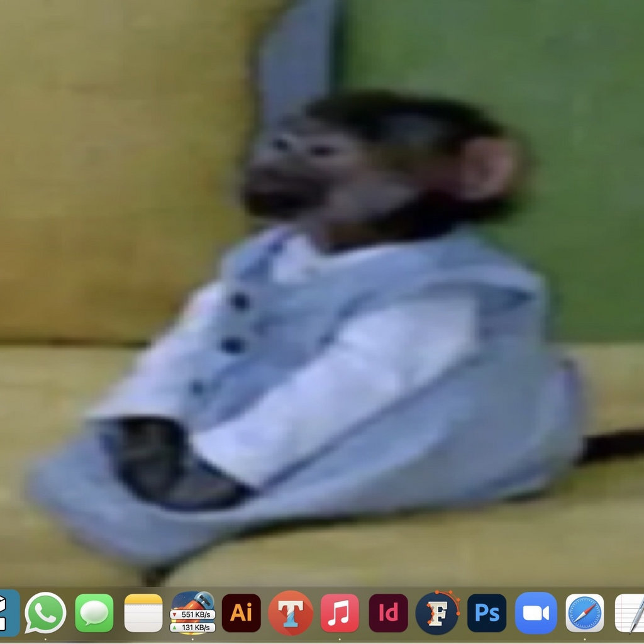Open the Music app
Screen dimensions: 644x644
pos(340,613)
